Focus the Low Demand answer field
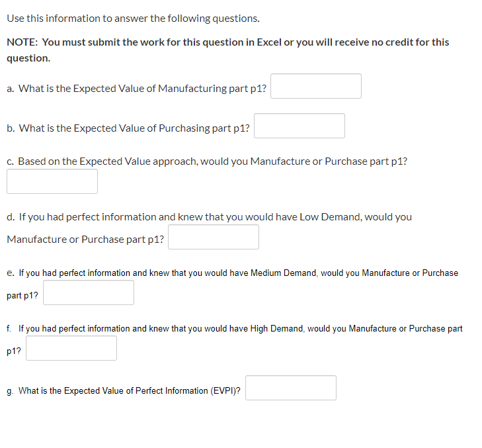Viewport: 482px width, 448px height. point(214,237)
